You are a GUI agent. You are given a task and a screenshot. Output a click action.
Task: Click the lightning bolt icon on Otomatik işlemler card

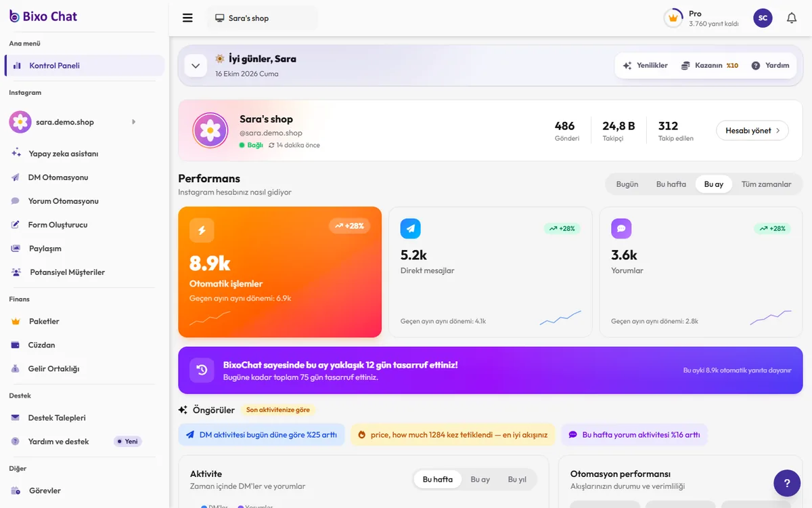(x=202, y=230)
